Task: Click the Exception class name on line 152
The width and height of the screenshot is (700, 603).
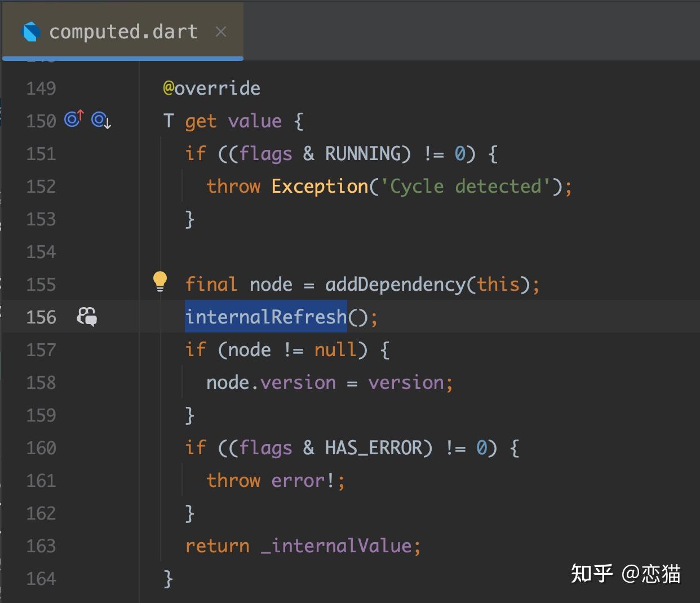Action: coord(320,187)
